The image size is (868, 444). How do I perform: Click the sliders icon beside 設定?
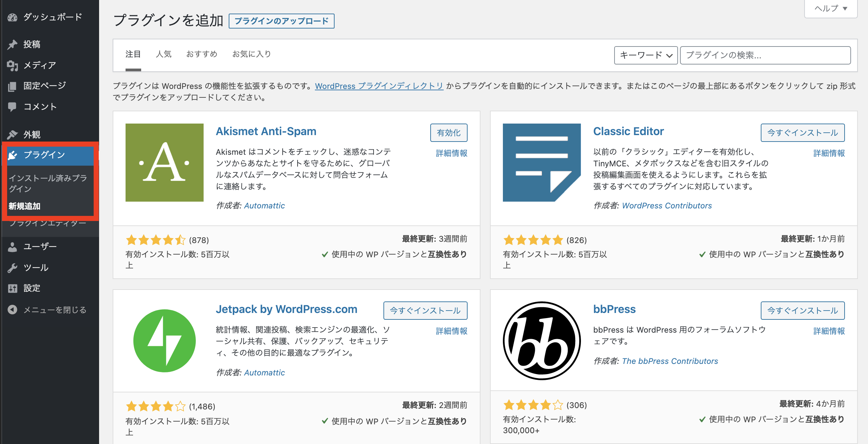click(13, 289)
